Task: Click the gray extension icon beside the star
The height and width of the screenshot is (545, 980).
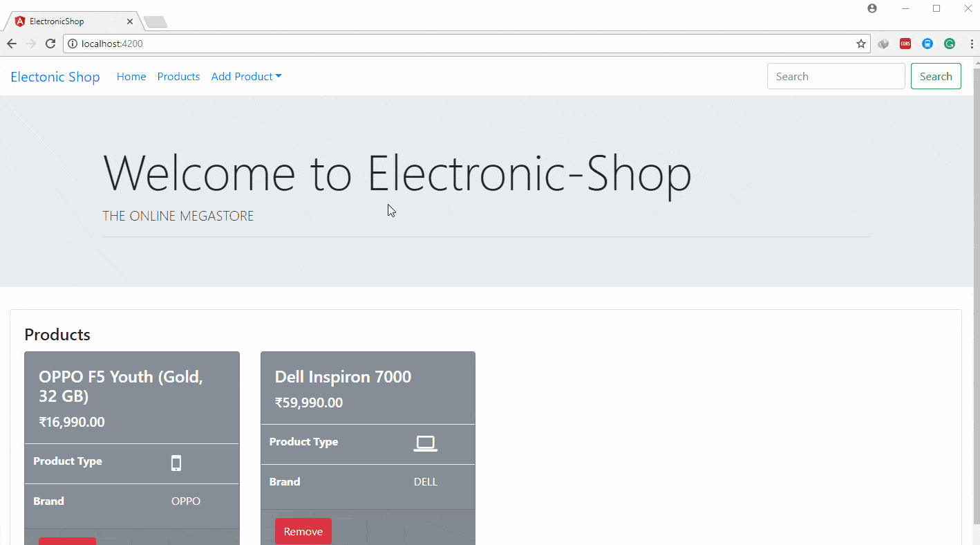Action: point(883,44)
